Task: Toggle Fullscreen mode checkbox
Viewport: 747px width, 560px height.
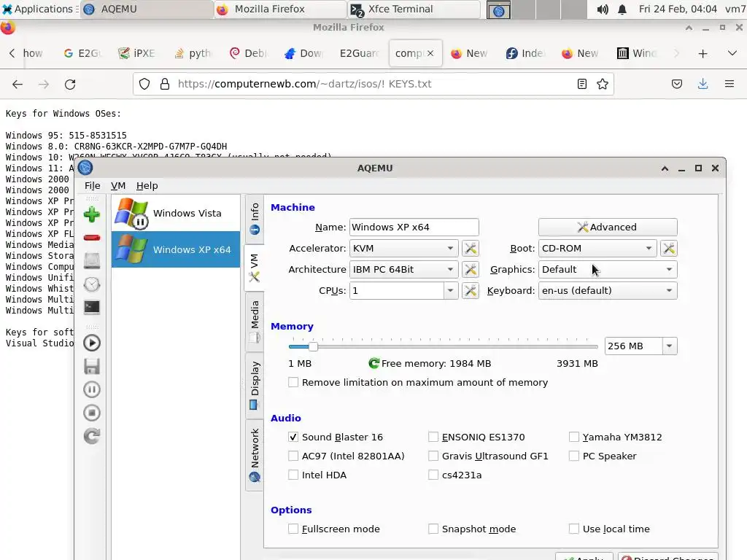Action: [293, 529]
